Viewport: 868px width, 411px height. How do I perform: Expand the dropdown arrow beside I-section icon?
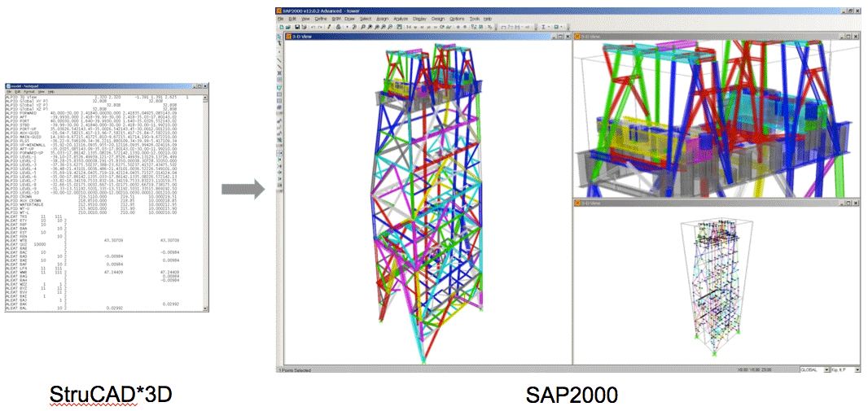[549, 27]
